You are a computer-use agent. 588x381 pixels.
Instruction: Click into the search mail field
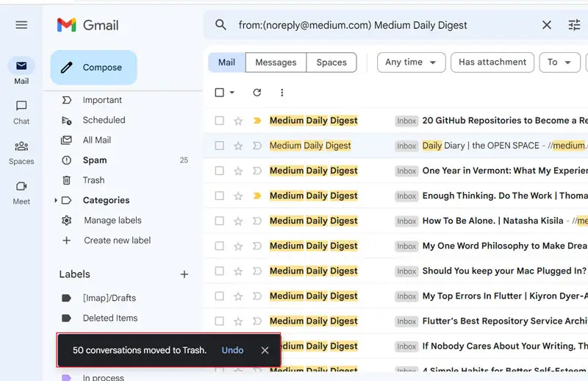[x=382, y=25]
